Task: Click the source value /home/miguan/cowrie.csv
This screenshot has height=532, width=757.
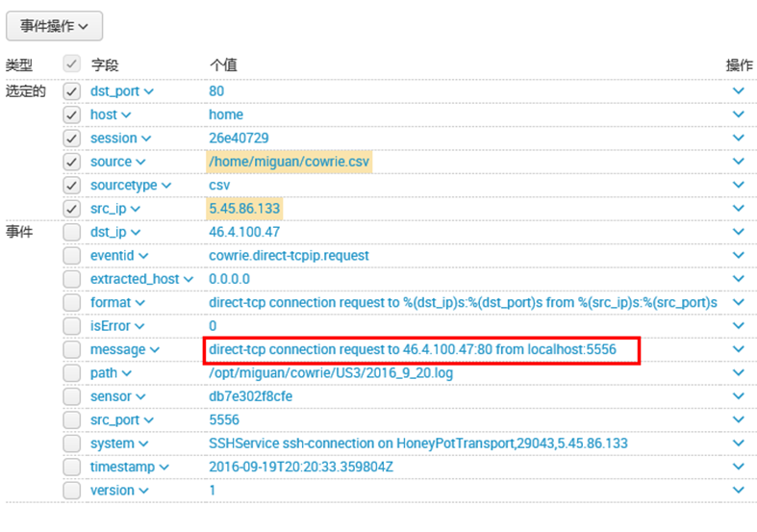Action: click(289, 162)
